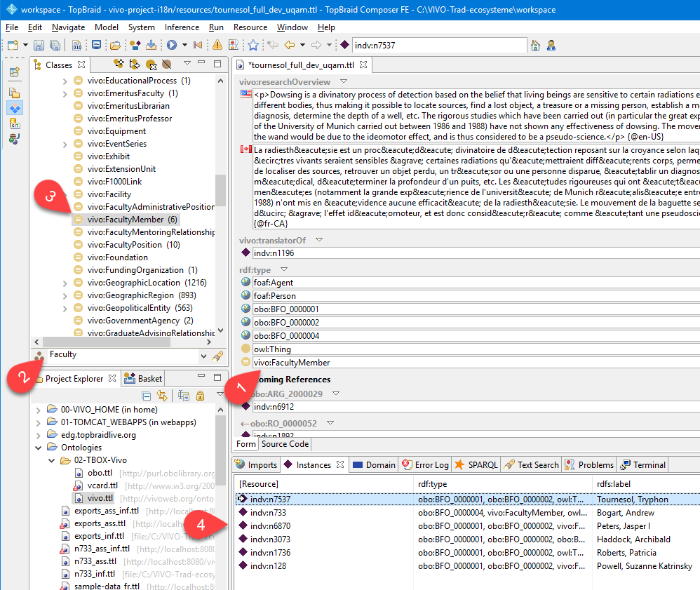Click the Collapse All icon in Project Explorer
This screenshot has height=590, width=700.
click(146, 396)
